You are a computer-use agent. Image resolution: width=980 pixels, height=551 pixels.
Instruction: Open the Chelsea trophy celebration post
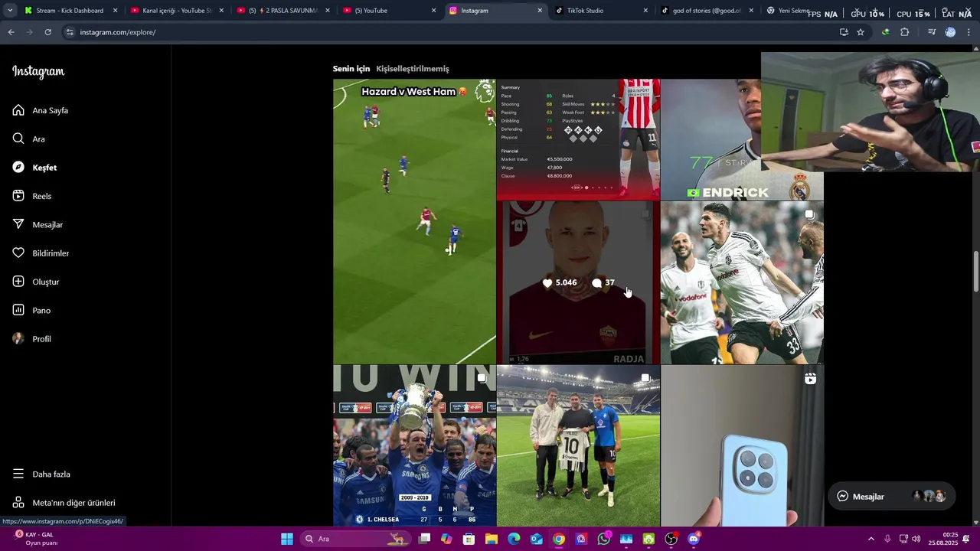tap(414, 445)
